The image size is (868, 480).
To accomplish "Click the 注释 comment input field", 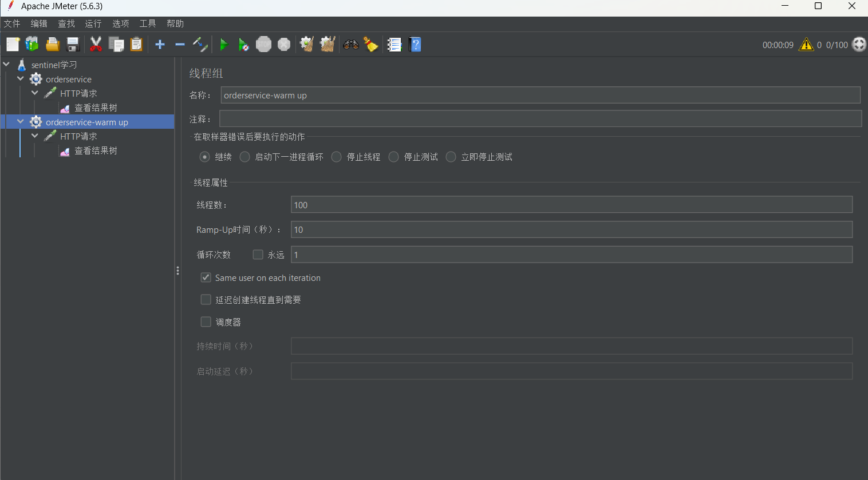I will pyautogui.click(x=540, y=118).
